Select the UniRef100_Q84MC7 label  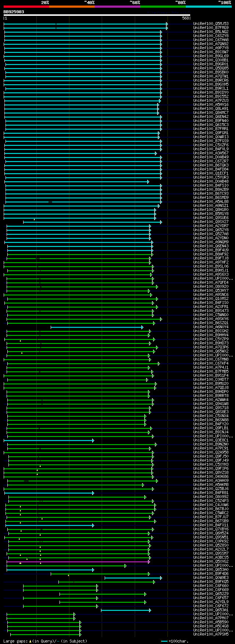point(211,113)
